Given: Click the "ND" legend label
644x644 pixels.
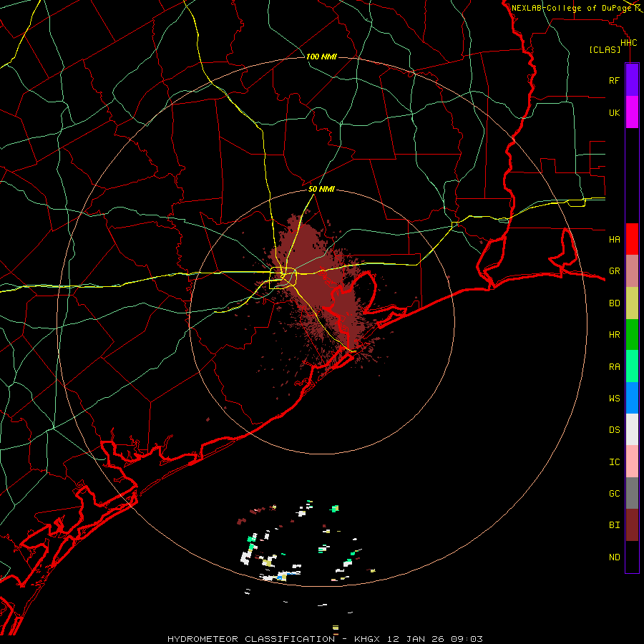Looking at the screenshot, I should (x=614, y=557).
